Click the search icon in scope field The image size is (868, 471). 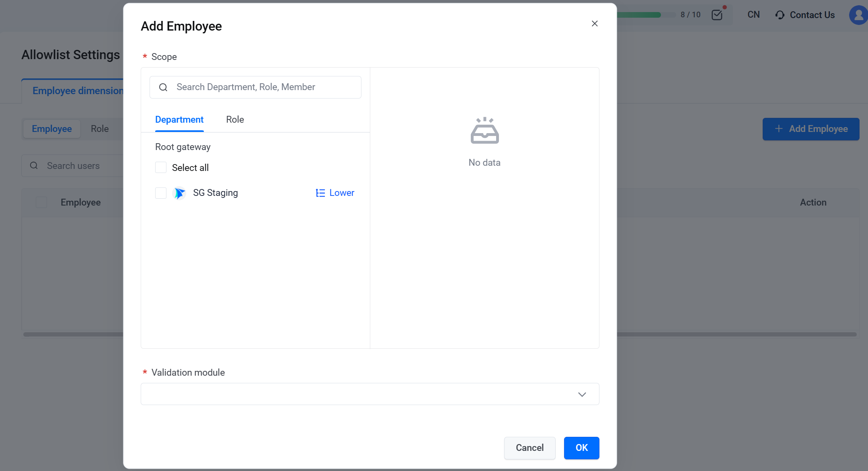pos(163,87)
